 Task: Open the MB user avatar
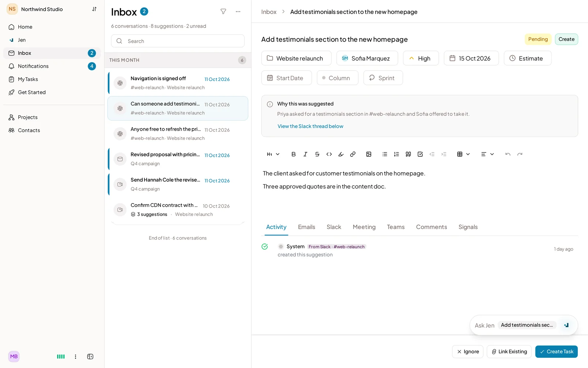pyautogui.click(x=14, y=356)
